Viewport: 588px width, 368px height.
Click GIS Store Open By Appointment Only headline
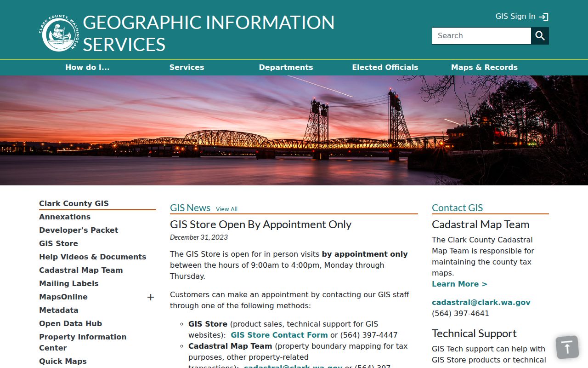coord(260,224)
